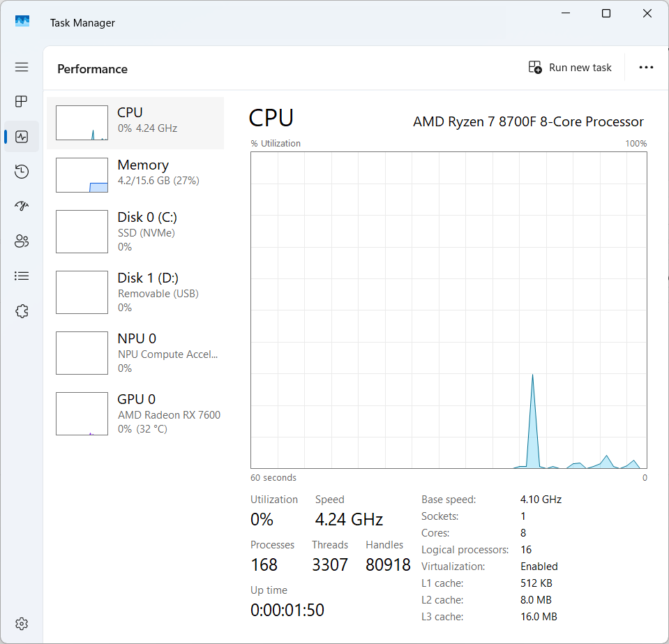Open the Details list page
Screen dimensions: 669x644
click(22, 276)
